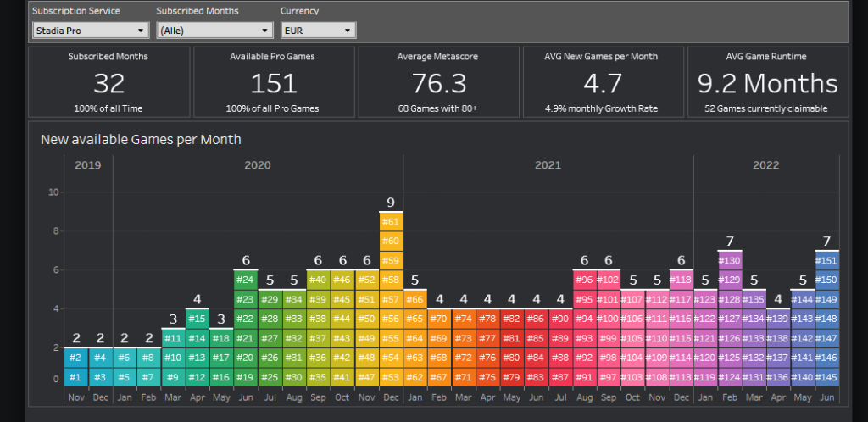This screenshot has height=422, width=868.
Task: Select the #46 game block in October 2020
Action: tap(342, 280)
